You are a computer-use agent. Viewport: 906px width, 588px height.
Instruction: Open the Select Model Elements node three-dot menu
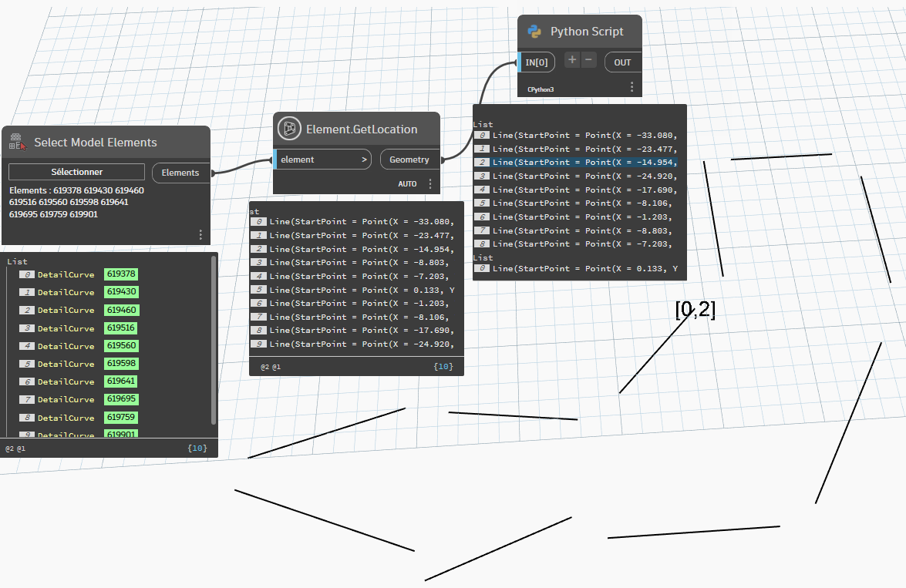pos(200,234)
